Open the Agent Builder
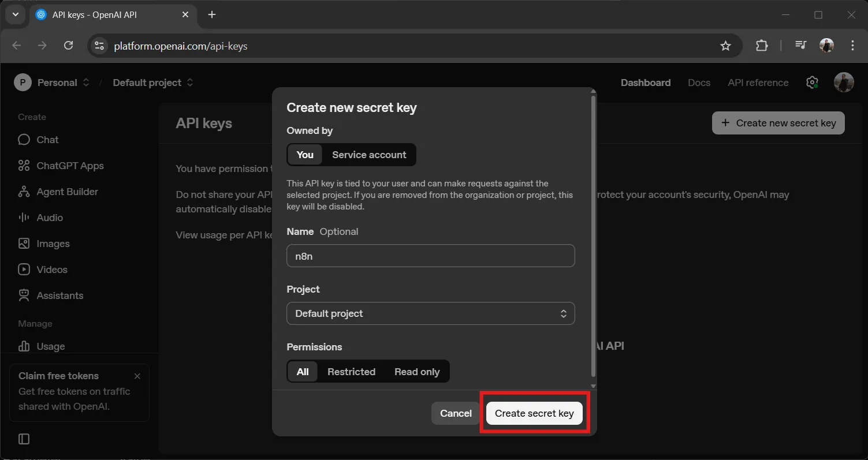This screenshot has height=460, width=868. pyautogui.click(x=67, y=192)
